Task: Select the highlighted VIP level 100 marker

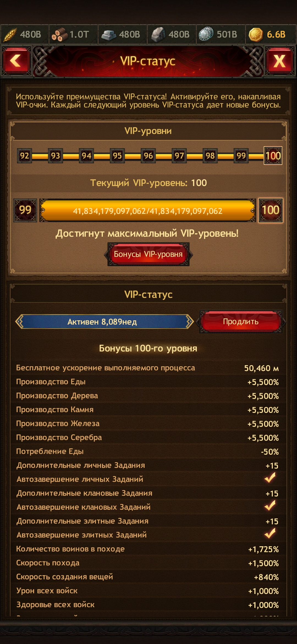Action: tap(273, 156)
